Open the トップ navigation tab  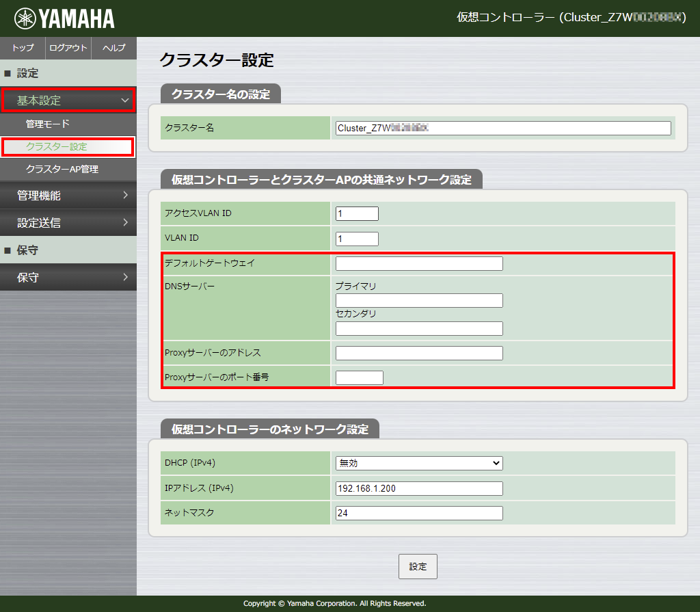23,48
